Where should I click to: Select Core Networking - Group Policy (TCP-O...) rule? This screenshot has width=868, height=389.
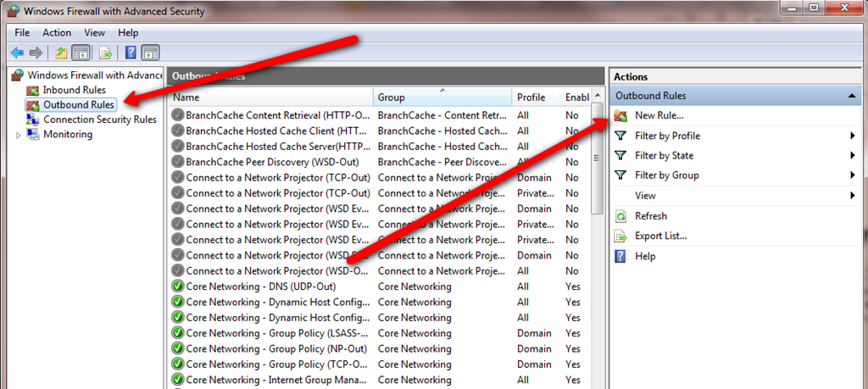tap(379, 364)
